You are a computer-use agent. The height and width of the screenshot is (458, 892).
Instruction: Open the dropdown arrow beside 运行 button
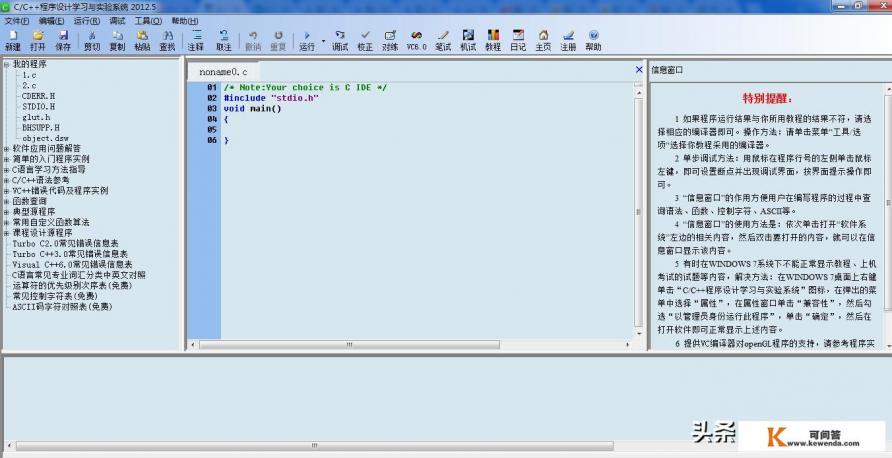click(x=323, y=41)
